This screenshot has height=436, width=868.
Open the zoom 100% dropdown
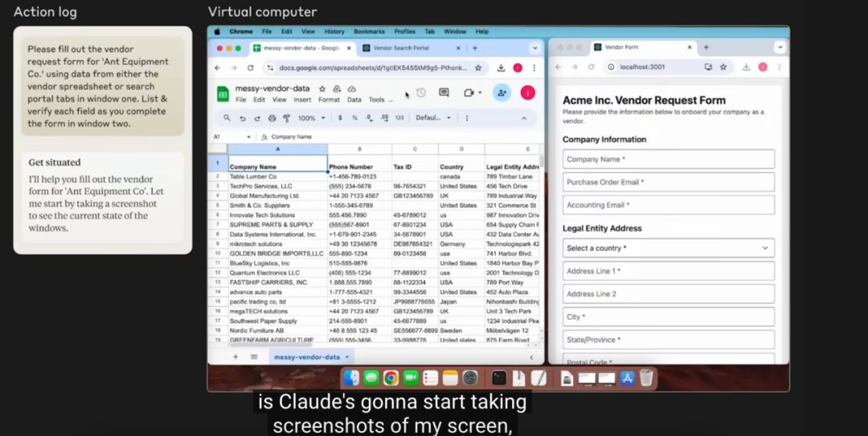pyautogui.click(x=311, y=118)
